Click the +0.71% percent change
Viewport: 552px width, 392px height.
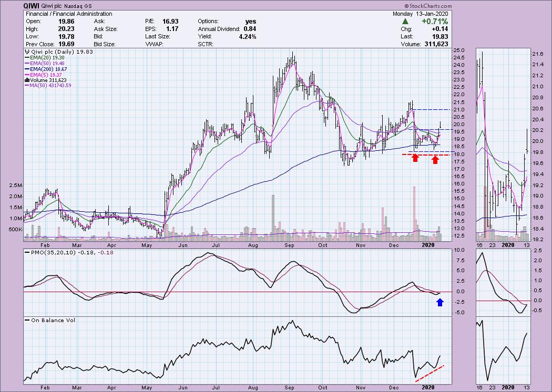(435, 22)
